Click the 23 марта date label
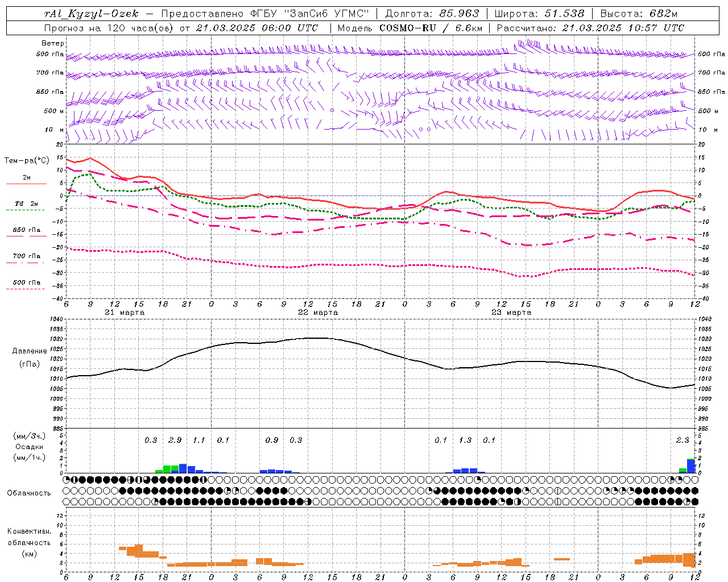Image resolution: width=728 pixels, height=582 pixels. pyautogui.click(x=511, y=313)
